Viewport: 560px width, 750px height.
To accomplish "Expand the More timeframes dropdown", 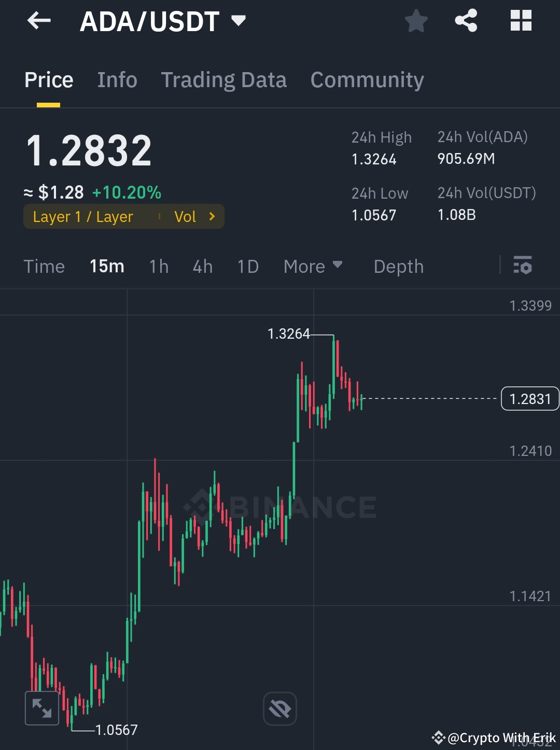I will (313, 266).
